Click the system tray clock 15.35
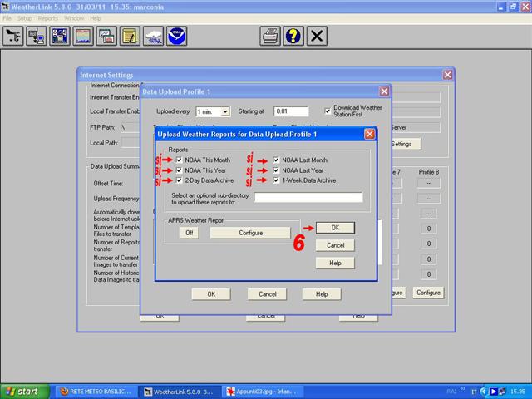The width and height of the screenshot is (532, 399). click(x=518, y=392)
